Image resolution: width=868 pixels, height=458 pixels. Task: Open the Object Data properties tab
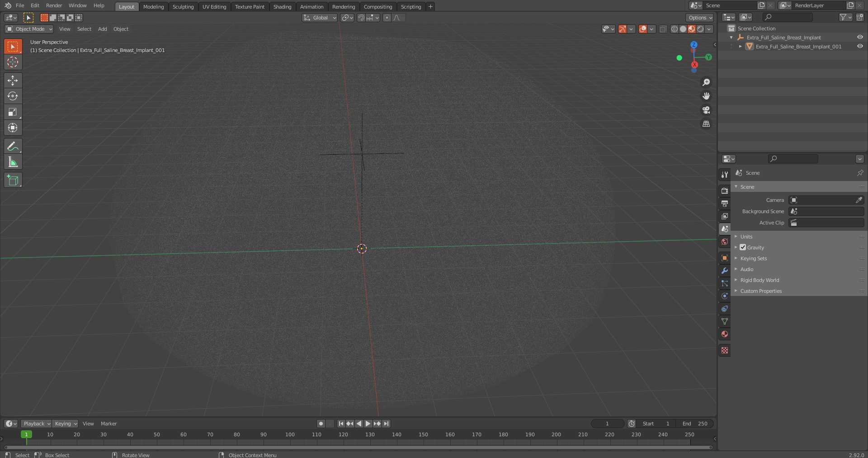725,321
